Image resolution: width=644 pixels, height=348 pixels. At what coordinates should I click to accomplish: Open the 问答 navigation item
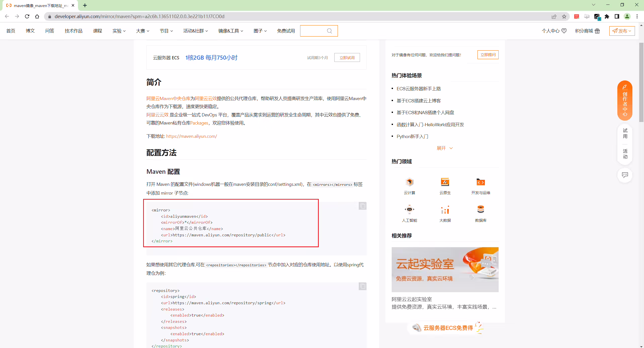(50, 31)
